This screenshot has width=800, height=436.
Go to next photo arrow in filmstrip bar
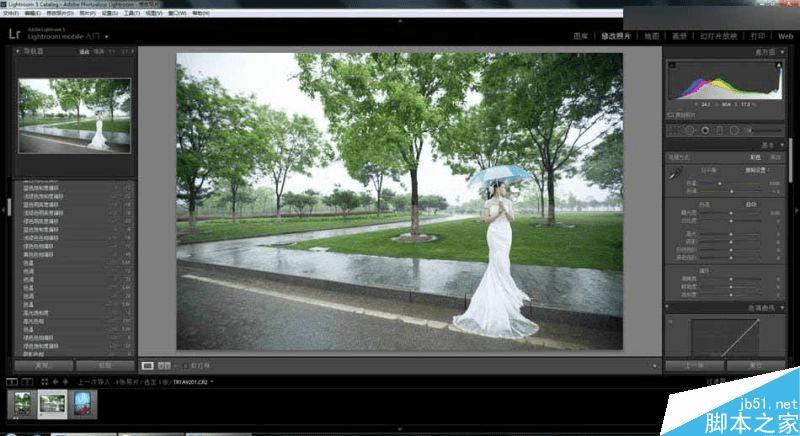(x=65, y=381)
